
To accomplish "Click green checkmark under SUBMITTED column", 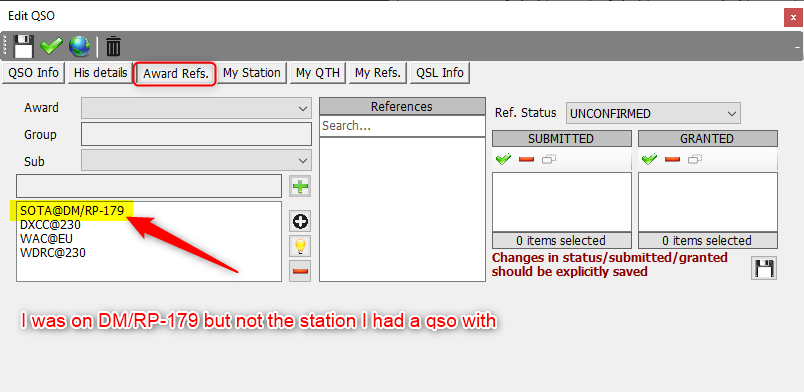I will pos(504,160).
